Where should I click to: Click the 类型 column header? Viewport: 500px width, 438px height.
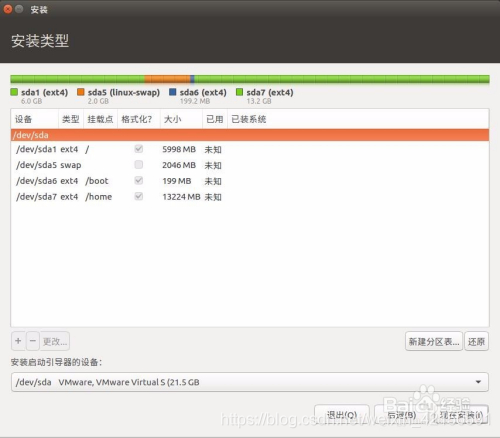click(x=71, y=119)
